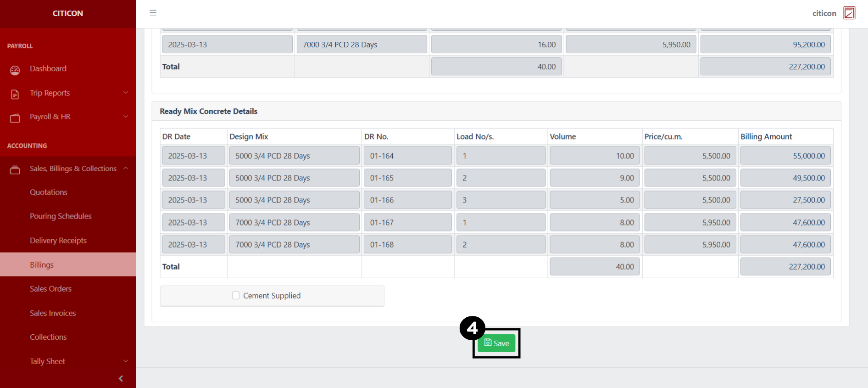Enable the Cement Supplied checkbox
Image resolution: width=868 pixels, height=388 pixels.
tap(236, 296)
